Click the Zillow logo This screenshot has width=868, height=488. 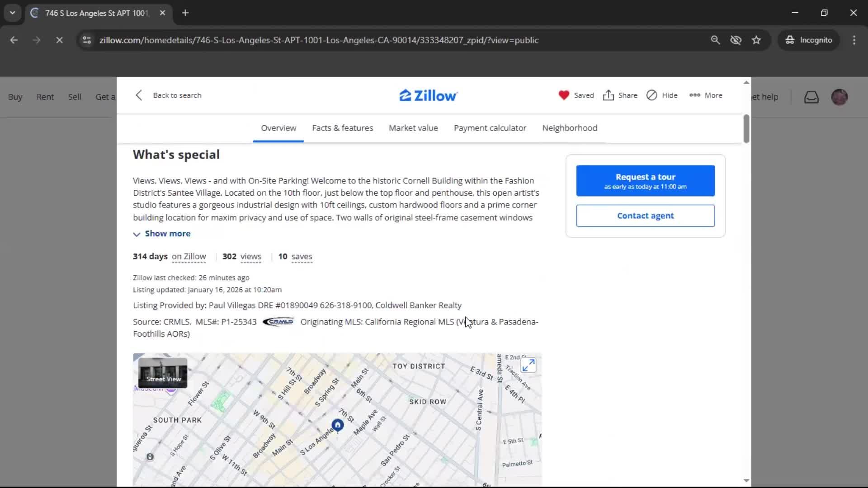(428, 95)
